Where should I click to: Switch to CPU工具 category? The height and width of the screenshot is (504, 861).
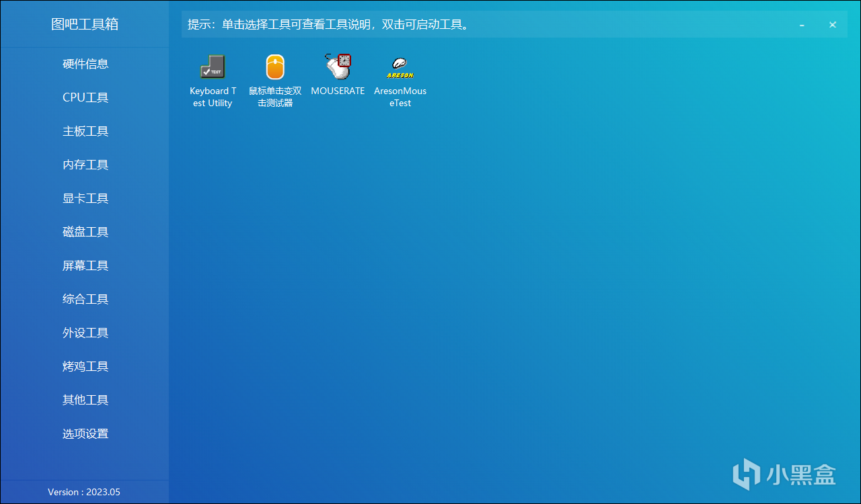(85, 97)
